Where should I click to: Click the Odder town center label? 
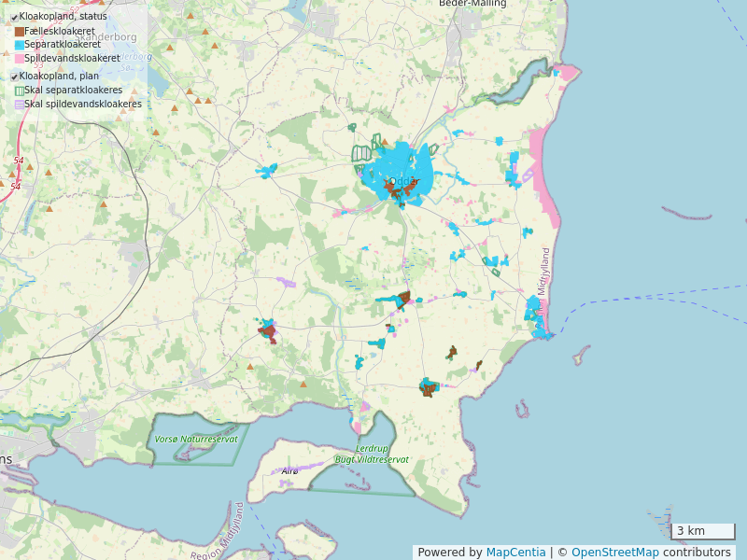402,182
